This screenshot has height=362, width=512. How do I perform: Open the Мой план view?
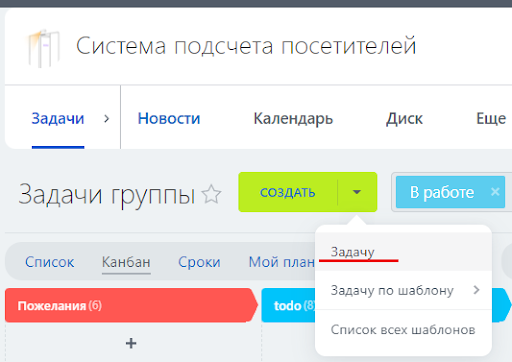click(x=282, y=262)
